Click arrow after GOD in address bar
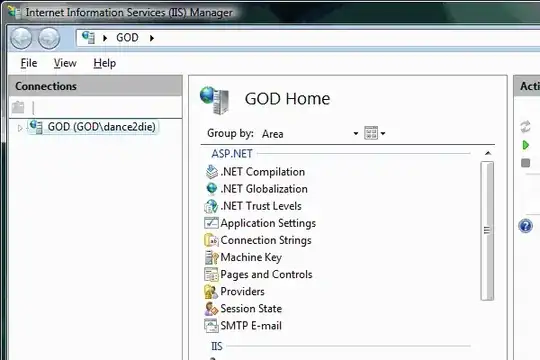This screenshot has height=360, width=540. [x=152, y=38]
